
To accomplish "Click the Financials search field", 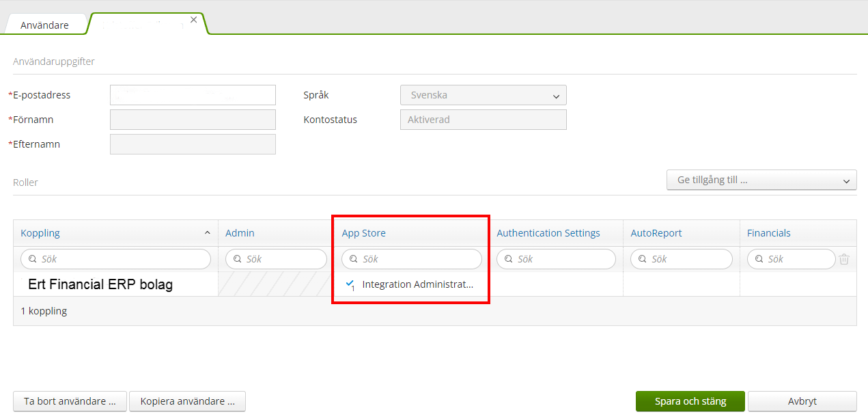I will [x=792, y=259].
